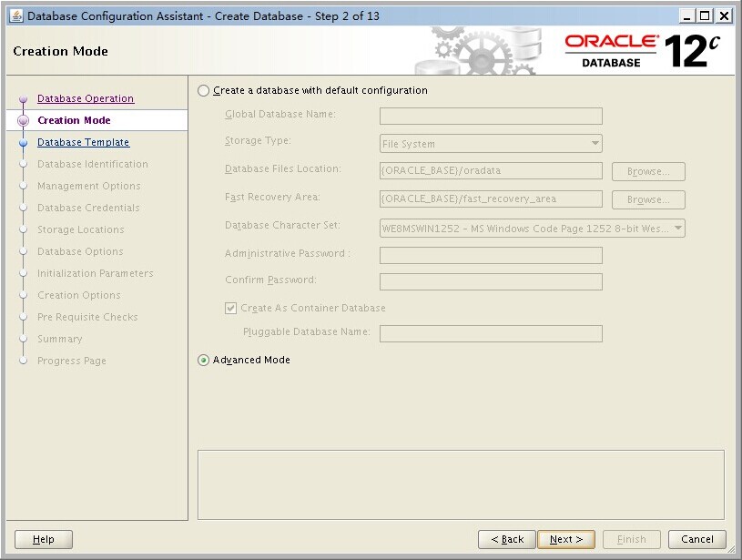Toggle Create As Container Database checkbox

(231, 309)
